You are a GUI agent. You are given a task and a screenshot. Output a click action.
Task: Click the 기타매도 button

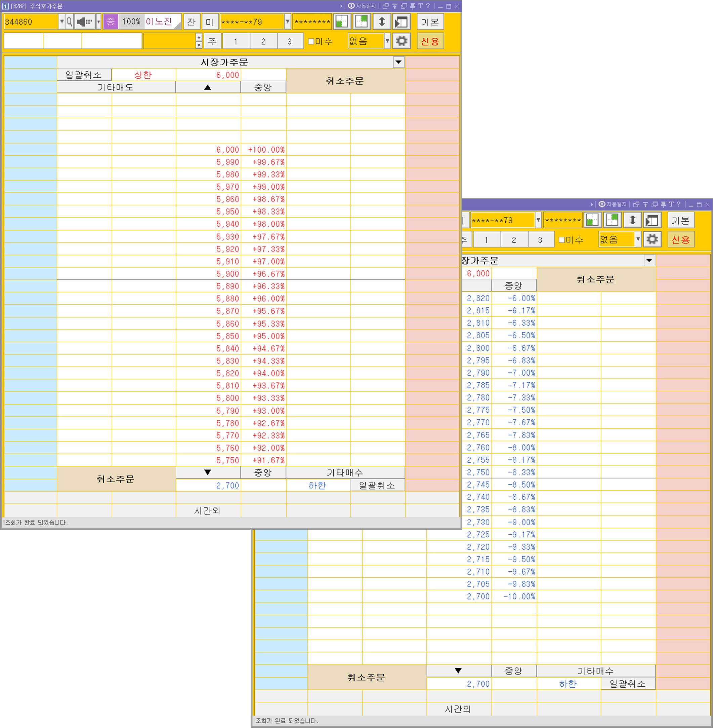pos(116,87)
